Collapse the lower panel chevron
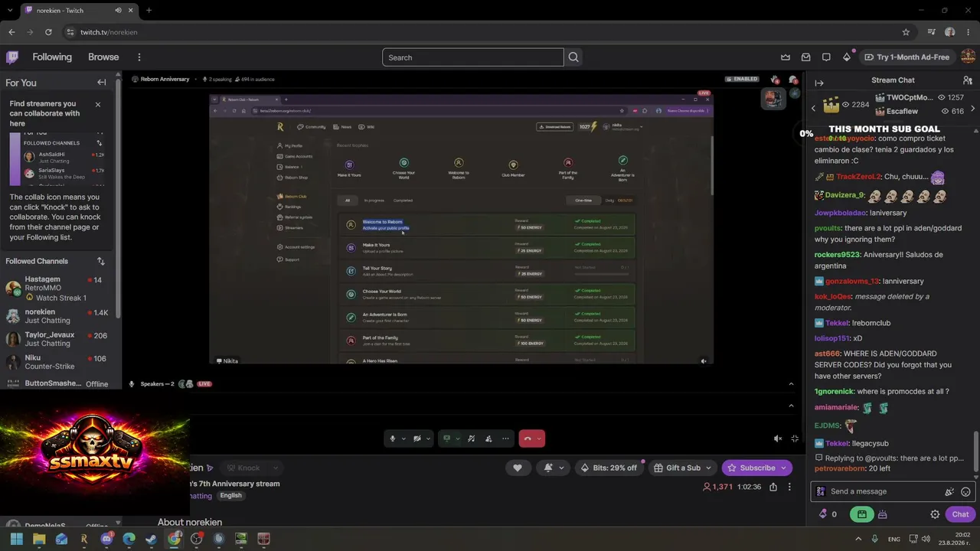Image resolution: width=980 pixels, height=551 pixels. (791, 406)
